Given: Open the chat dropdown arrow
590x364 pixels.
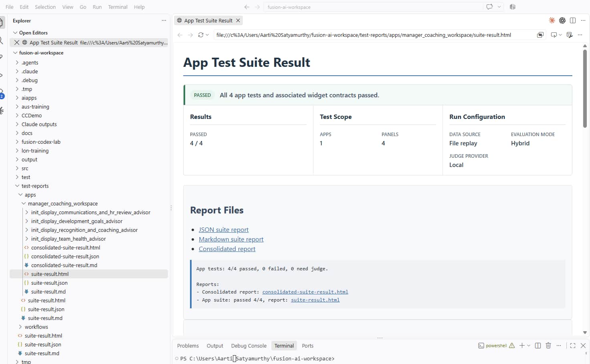Looking at the screenshot, I should point(499,7).
